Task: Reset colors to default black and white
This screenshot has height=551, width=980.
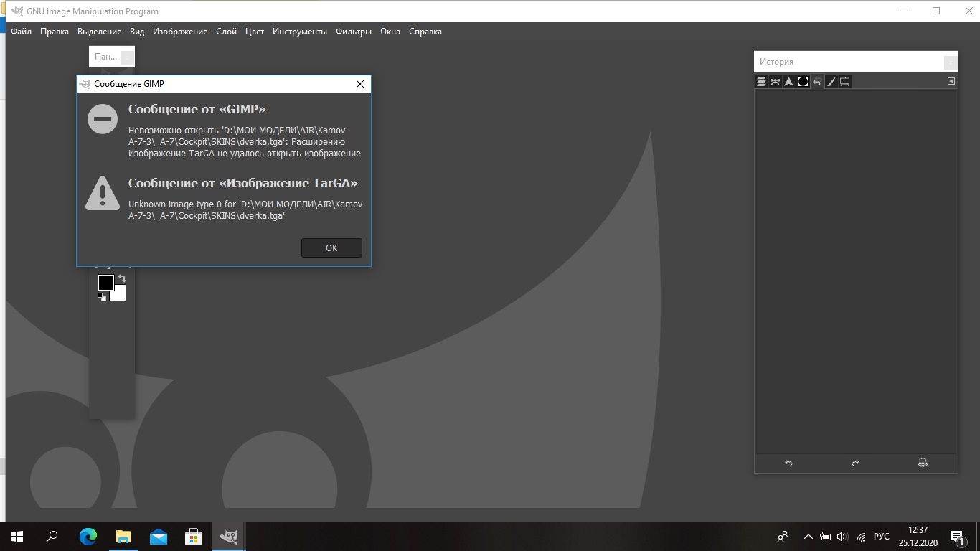Action: 102,297
